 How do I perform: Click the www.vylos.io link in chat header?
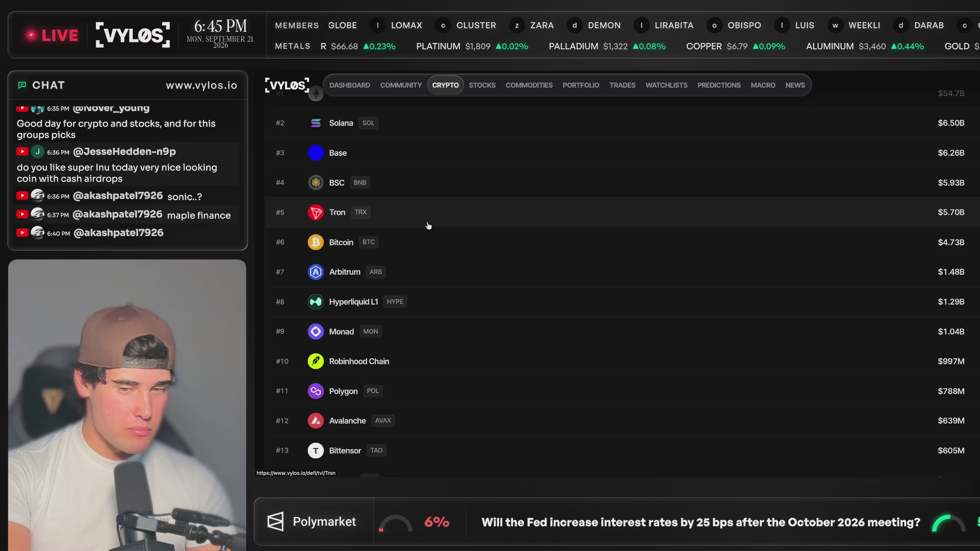coord(201,85)
